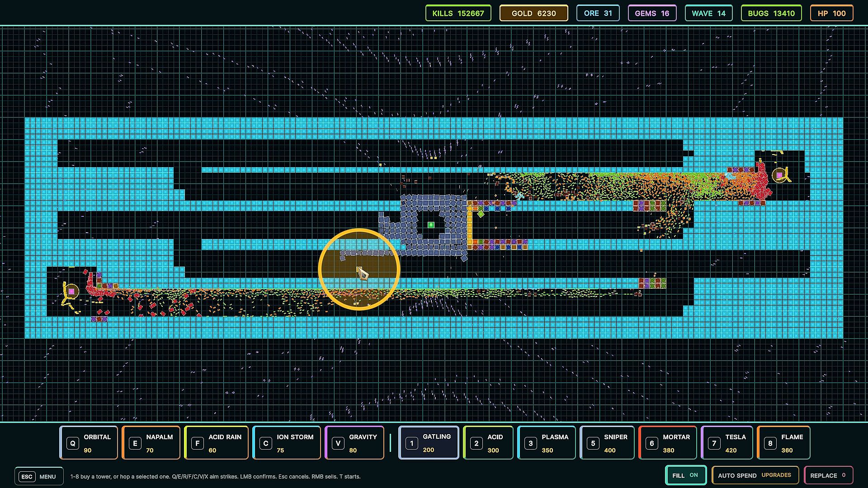Open the ESC Menu
The width and height of the screenshot is (868, 488).
coord(39,476)
